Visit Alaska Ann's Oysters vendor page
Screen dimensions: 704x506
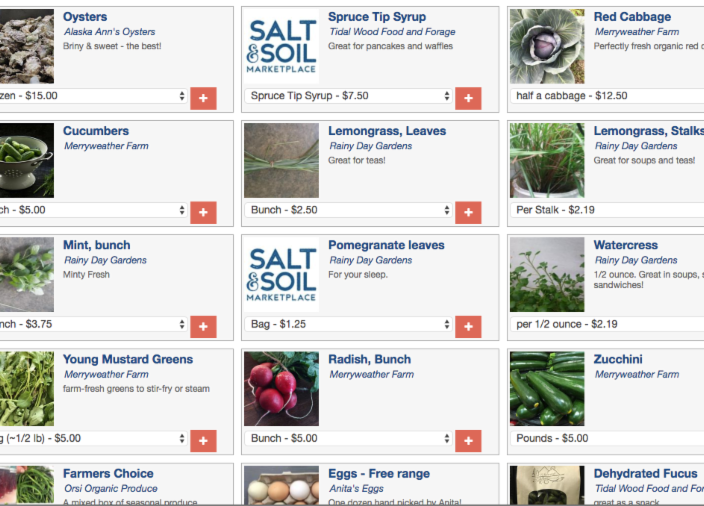[x=109, y=32]
